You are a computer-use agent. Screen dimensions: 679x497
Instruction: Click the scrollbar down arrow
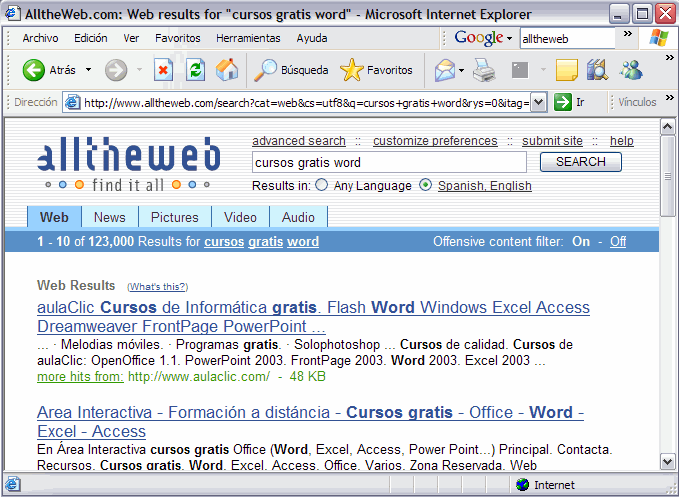tap(667, 461)
